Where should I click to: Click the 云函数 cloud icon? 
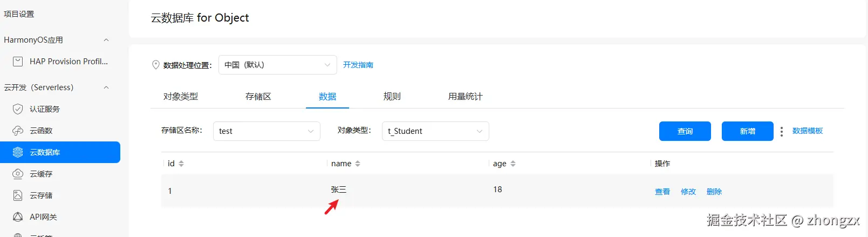click(x=18, y=131)
